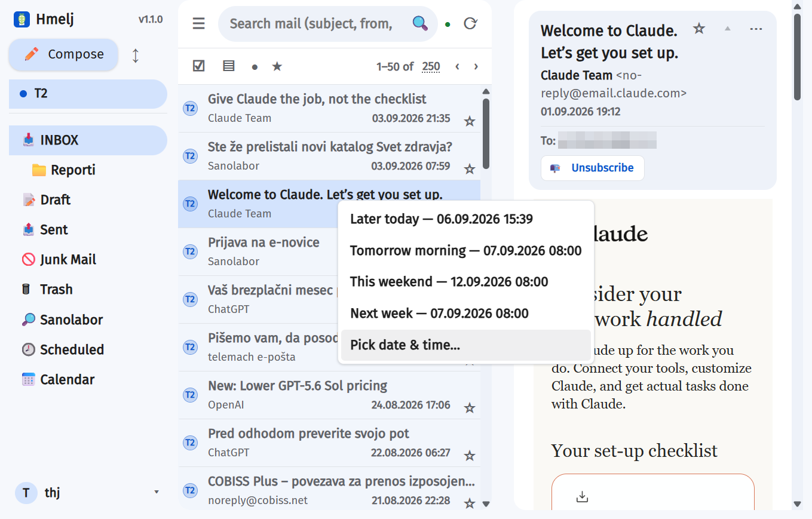The image size is (812, 519).
Task: Toggle the sort order arrows beside Compose
Action: pyautogui.click(x=136, y=56)
